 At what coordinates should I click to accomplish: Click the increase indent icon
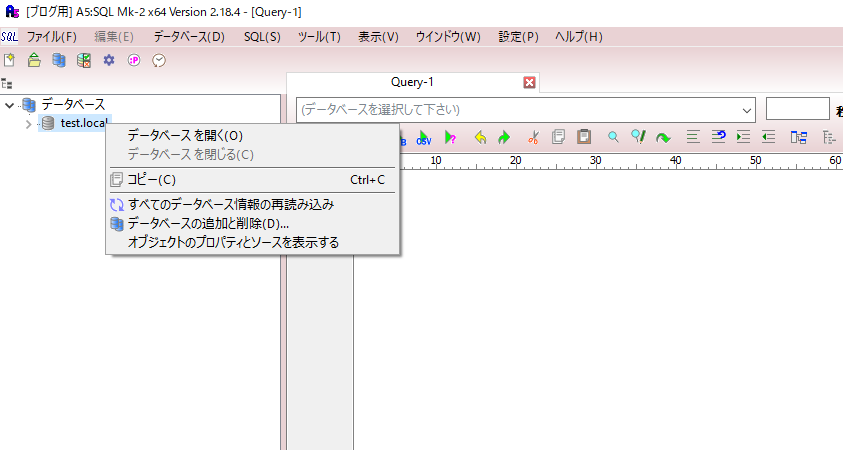pyautogui.click(x=743, y=137)
